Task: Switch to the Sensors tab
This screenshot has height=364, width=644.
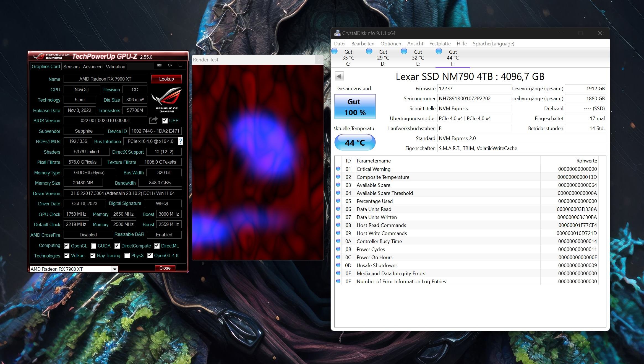Action: click(x=71, y=67)
